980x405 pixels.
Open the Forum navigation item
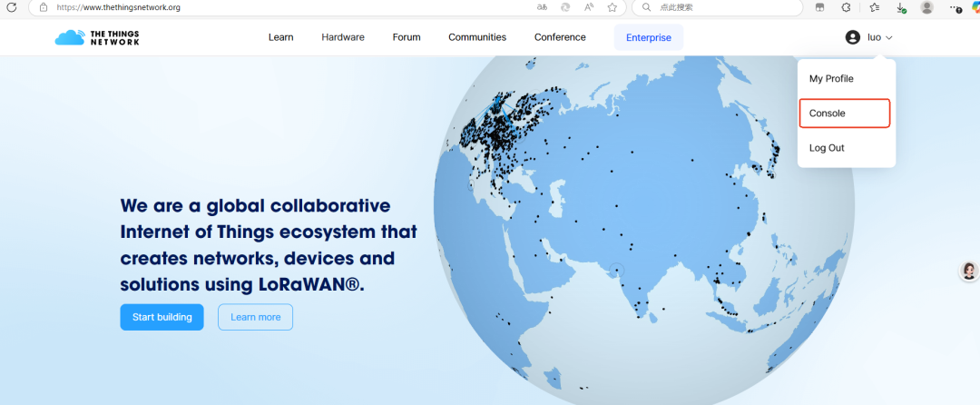pos(407,37)
